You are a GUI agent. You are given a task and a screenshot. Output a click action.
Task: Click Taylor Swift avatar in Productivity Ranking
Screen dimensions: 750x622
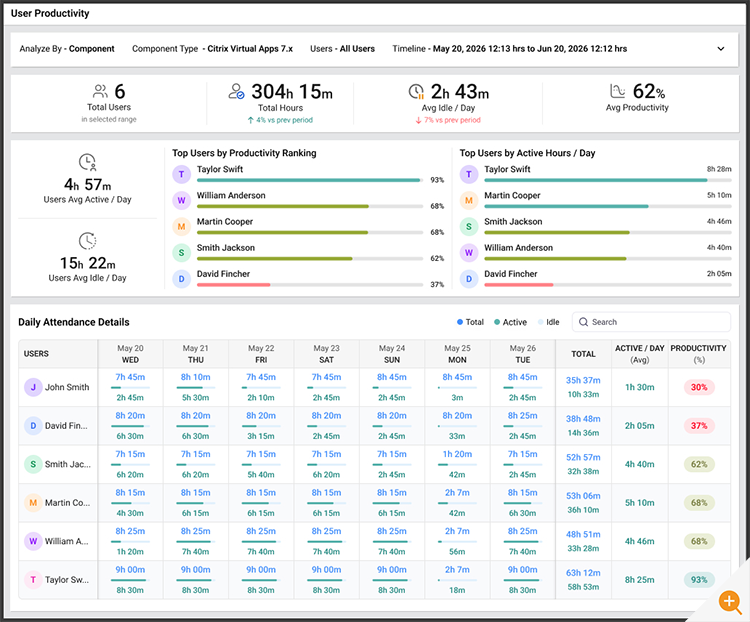pyautogui.click(x=181, y=174)
